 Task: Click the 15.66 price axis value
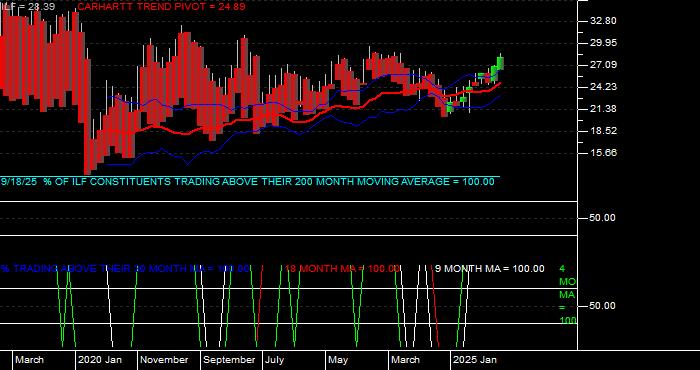click(603, 153)
